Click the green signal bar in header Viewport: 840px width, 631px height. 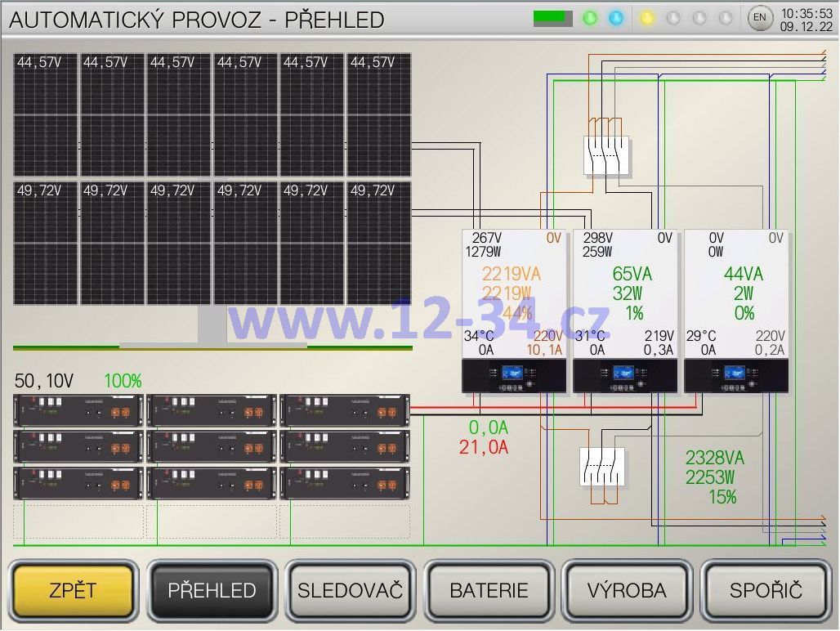pos(552,18)
